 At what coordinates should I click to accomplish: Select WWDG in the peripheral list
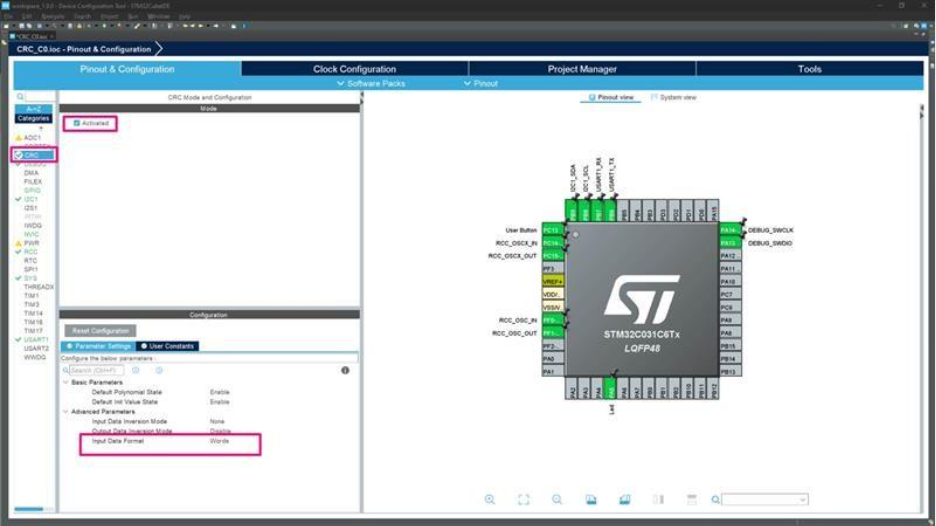coord(35,357)
